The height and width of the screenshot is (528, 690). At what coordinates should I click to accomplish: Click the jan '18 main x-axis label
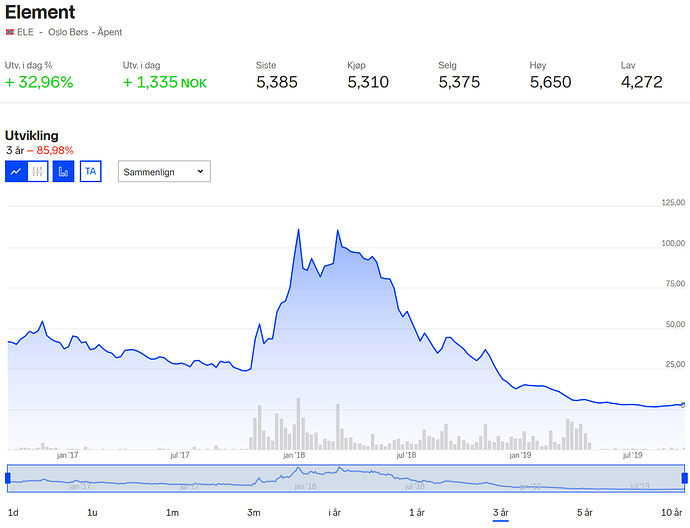(x=294, y=455)
